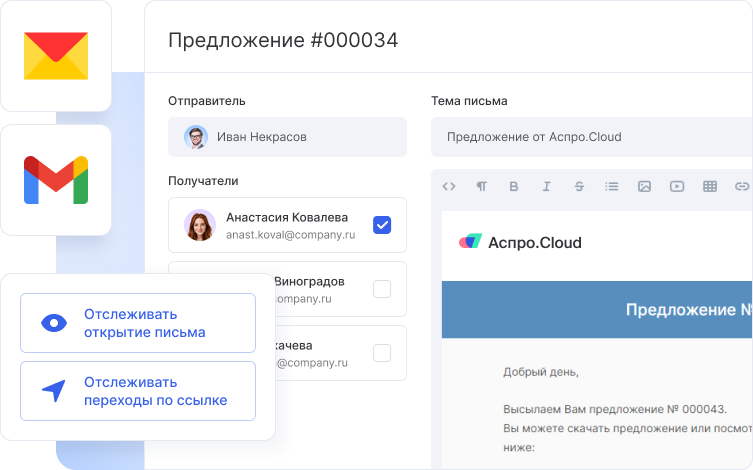Screen dimensions: 753x470
Task: Insert a hyperlink via the link icon
Action: (x=741, y=186)
